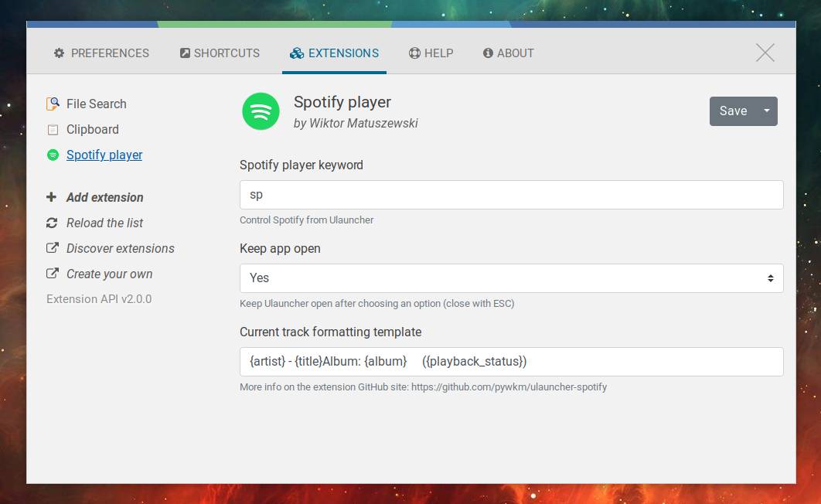Open the Keep app open dropdown
This screenshot has height=504, width=821.
click(511, 278)
